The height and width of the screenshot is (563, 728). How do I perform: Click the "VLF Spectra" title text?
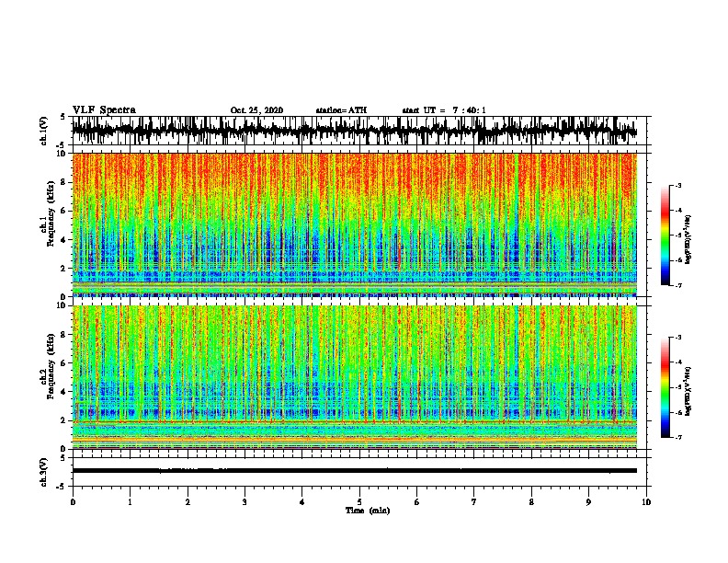coord(104,110)
